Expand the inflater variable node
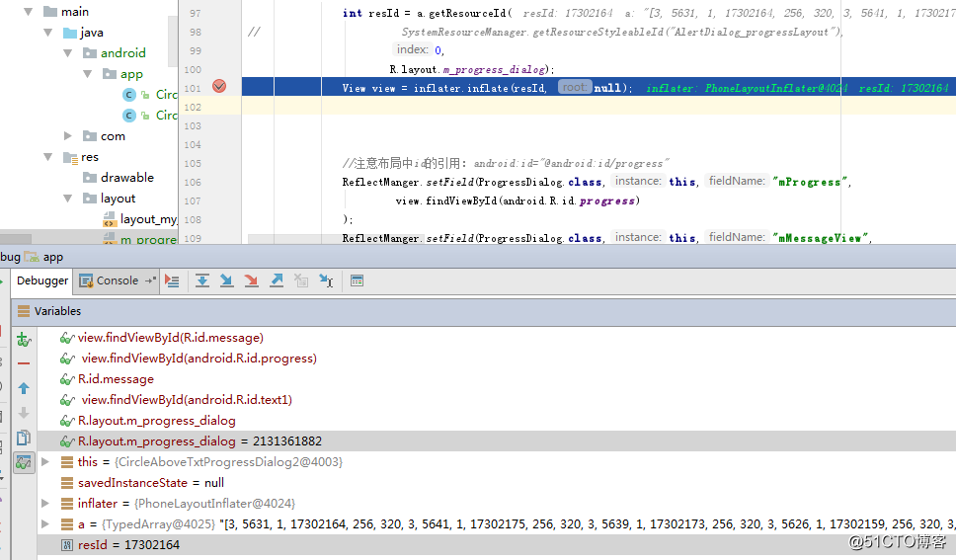The height and width of the screenshot is (560, 956). pyautogui.click(x=45, y=504)
